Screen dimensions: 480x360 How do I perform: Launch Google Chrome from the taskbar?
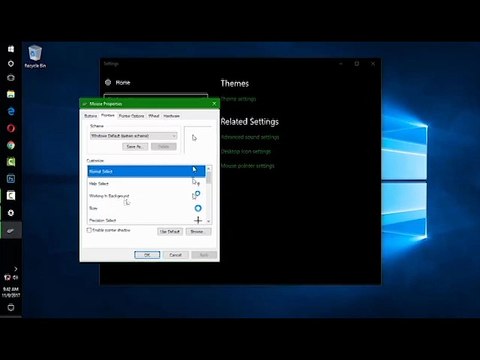(11, 145)
